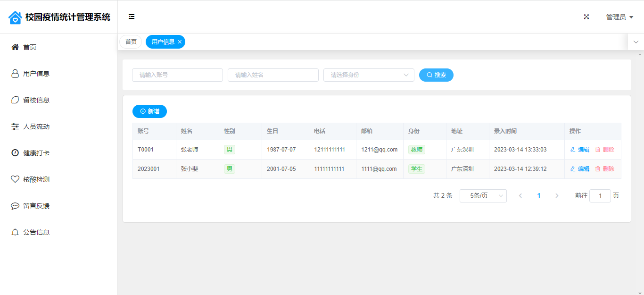Edit the 张老师 user row
The image size is (644, 295).
(580, 150)
